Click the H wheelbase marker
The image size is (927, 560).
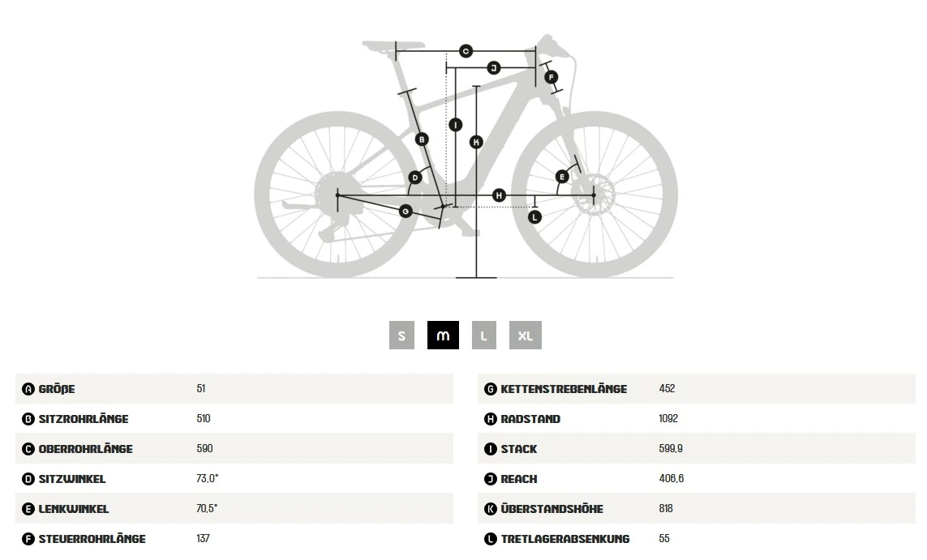click(x=499, y=195)
